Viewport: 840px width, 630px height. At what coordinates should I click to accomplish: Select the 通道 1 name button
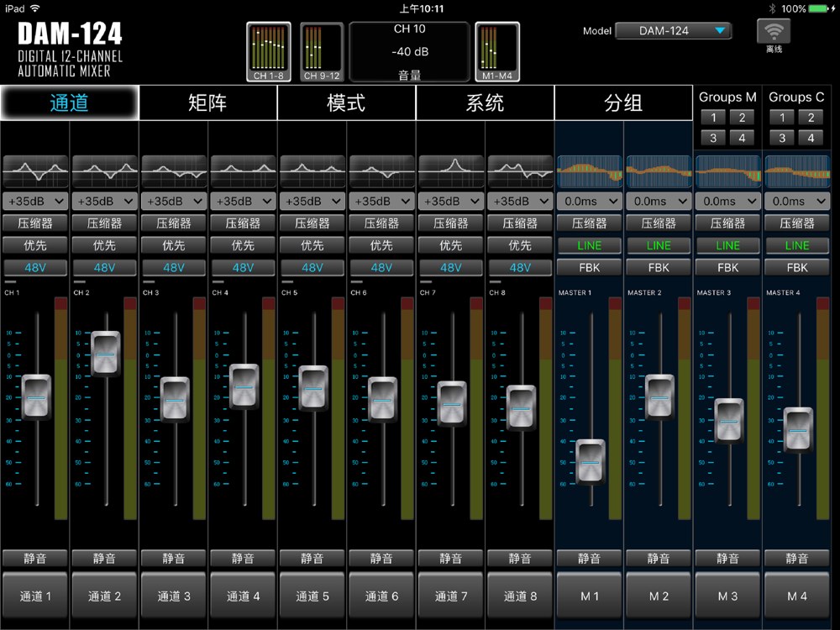tap(35, 596)
